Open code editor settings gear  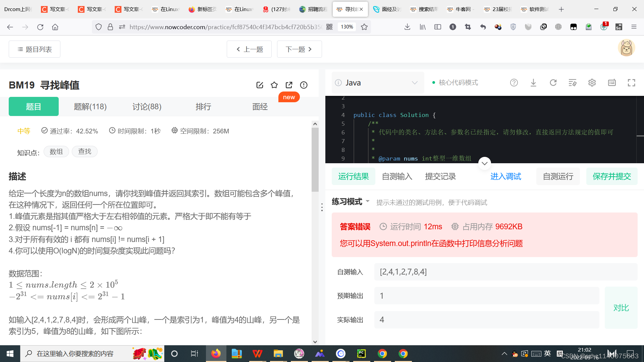click(x=592, y=82)
